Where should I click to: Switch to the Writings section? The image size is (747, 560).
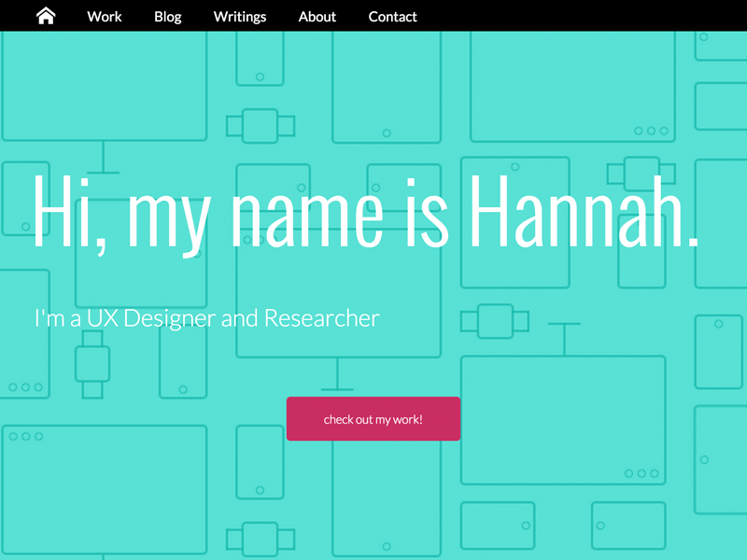click(239, 16)
